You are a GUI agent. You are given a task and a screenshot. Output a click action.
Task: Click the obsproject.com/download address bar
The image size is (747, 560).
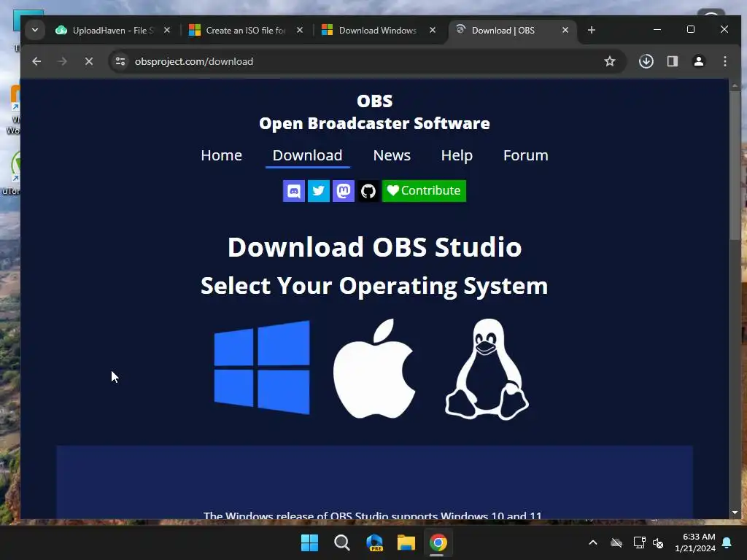[367, 61]
